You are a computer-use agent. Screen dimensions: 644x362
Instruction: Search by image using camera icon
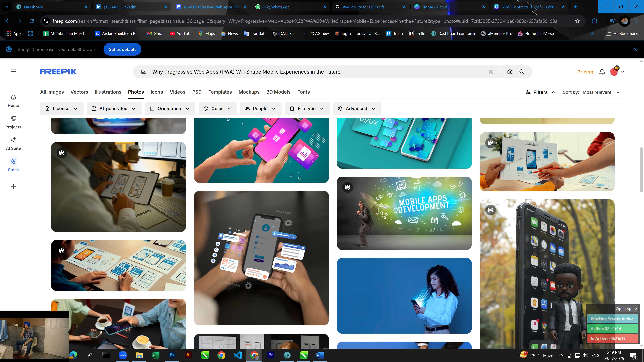tap(510, 72)
